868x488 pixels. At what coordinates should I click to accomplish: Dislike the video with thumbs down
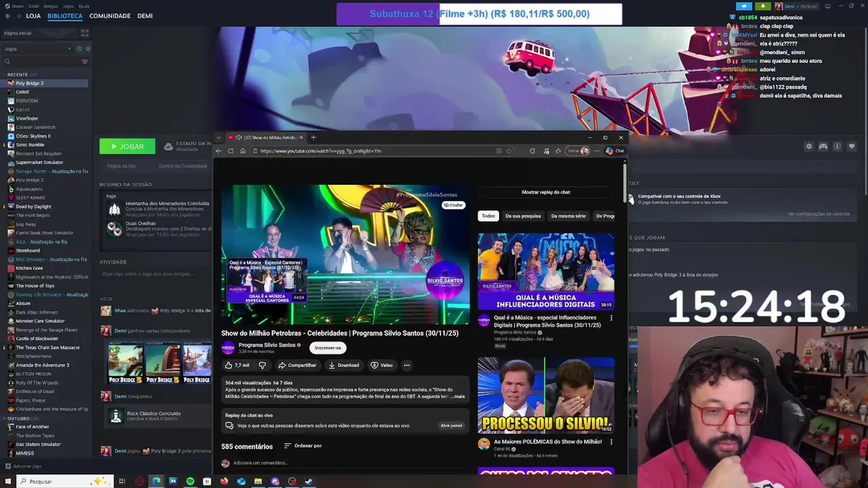point(262,365)
